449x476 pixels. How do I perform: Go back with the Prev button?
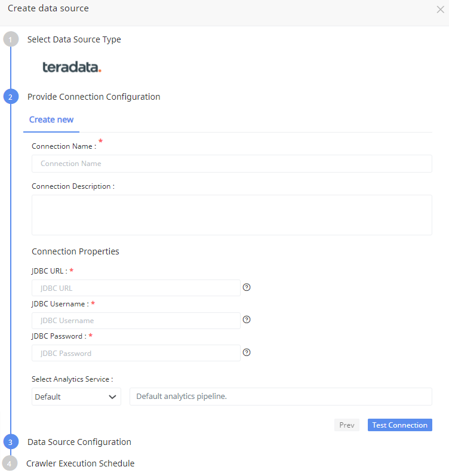(x=346, y=425)
